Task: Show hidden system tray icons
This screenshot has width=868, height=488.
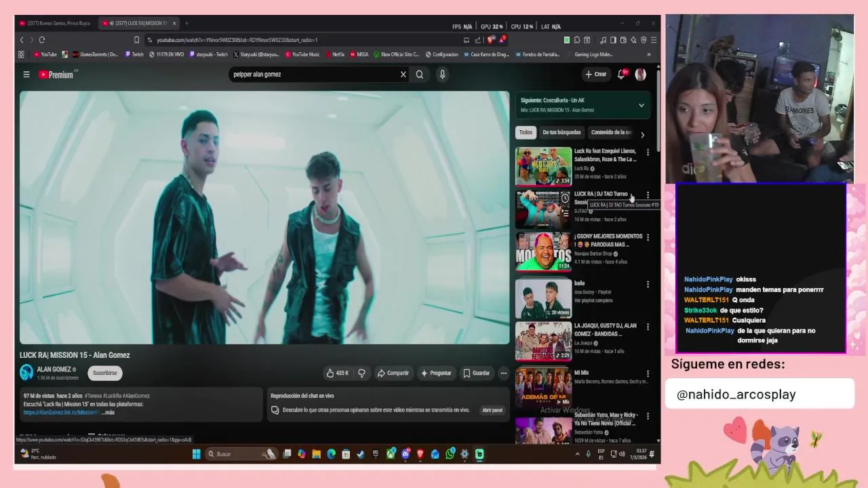Action: [x=577, y=454]
